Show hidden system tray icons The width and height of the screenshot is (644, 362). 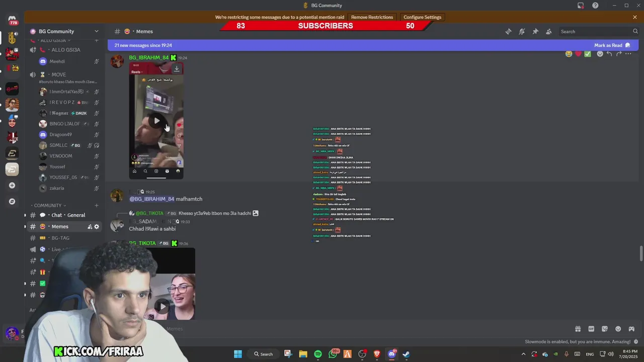pyautogui.click(x=523, y=354)
